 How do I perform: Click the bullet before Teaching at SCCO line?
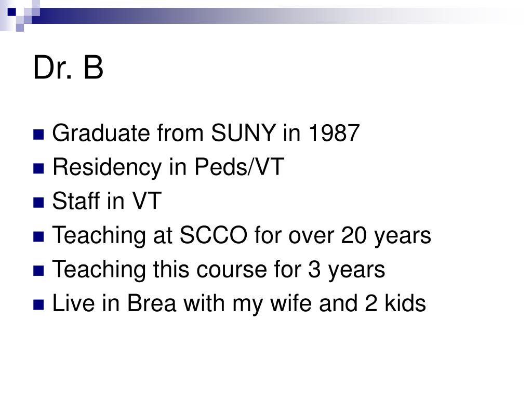pos(38,236)
